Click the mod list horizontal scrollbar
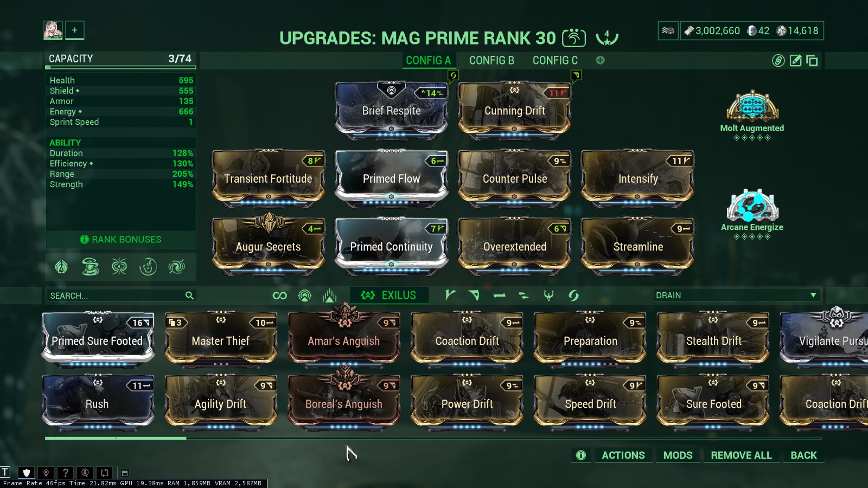Screen dimensions: 868x488 pos(433,438)
